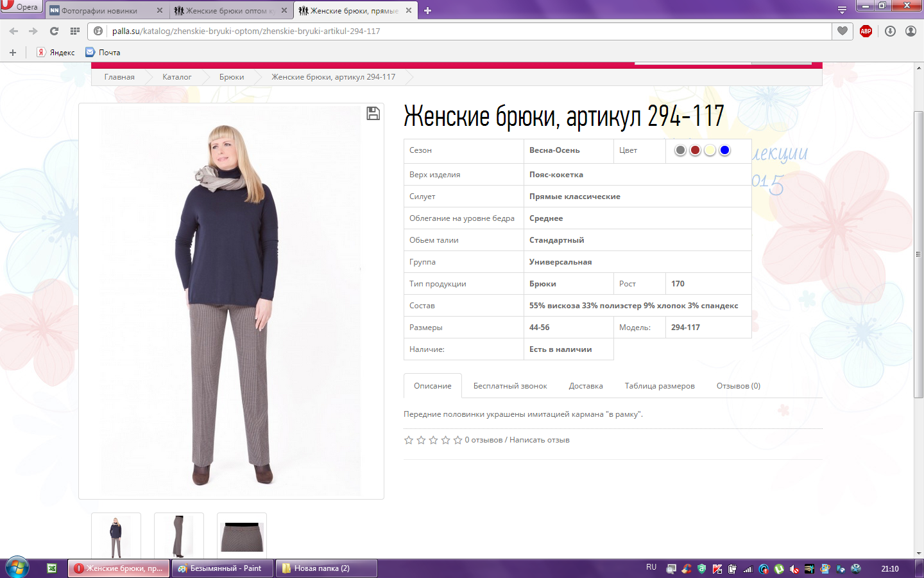Open 'Новая папка (2)' taskbar window
The image size is (924, 578).
point(327,568)
